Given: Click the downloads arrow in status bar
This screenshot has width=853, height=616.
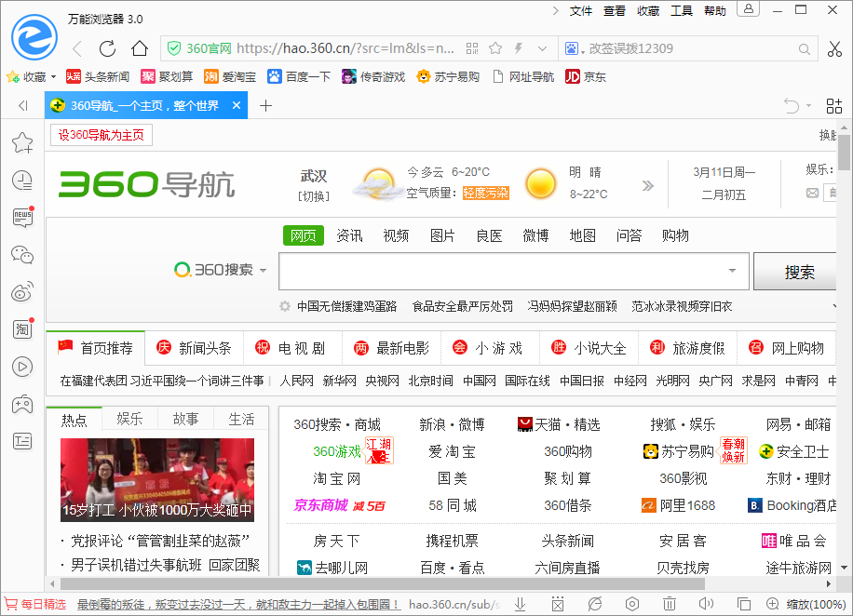Looking at the screenshot, I should click(x=521, y=604).
